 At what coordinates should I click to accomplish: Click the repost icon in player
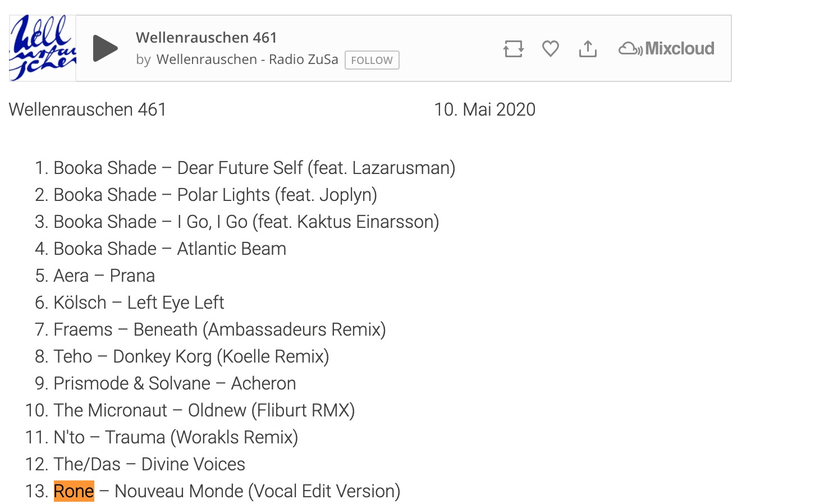[514, 49]
